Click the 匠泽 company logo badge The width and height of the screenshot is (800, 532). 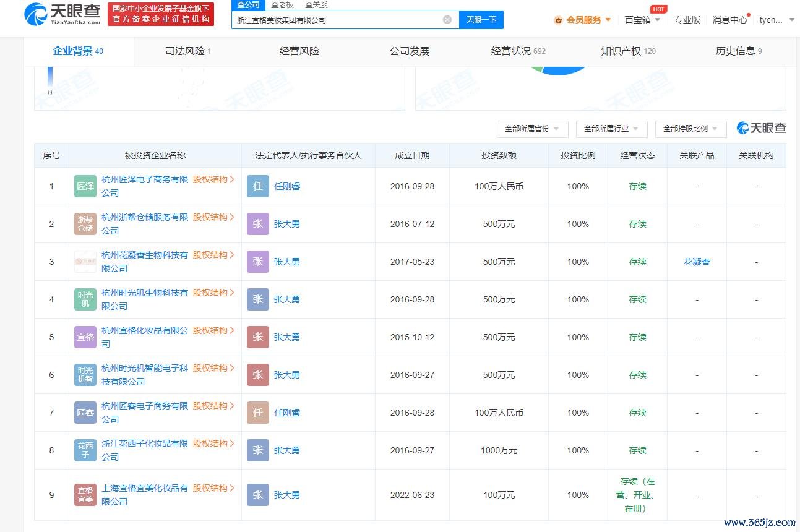point(85,186)
